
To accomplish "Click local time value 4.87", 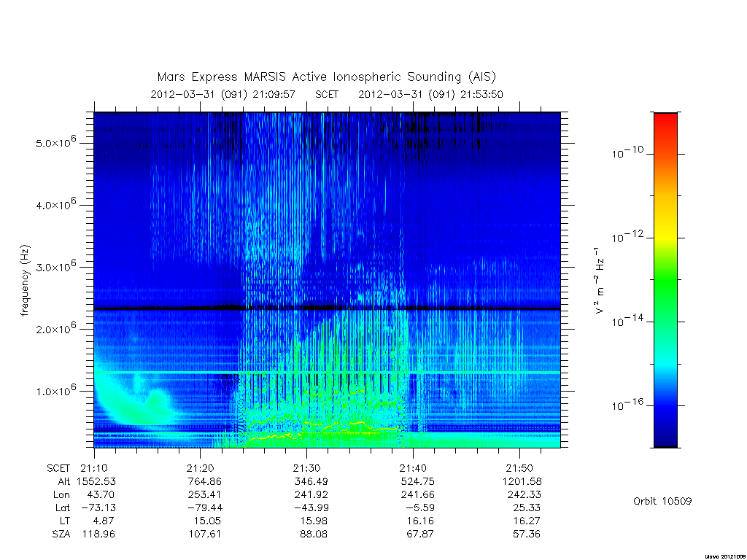I will [x=103, y=521].
